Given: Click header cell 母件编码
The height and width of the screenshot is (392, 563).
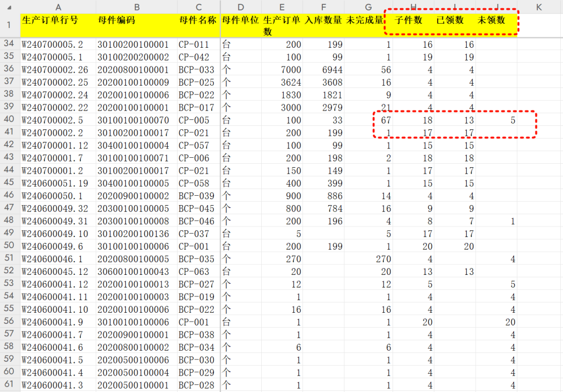Looking at the screenshot, I should (x=137, y=25).
